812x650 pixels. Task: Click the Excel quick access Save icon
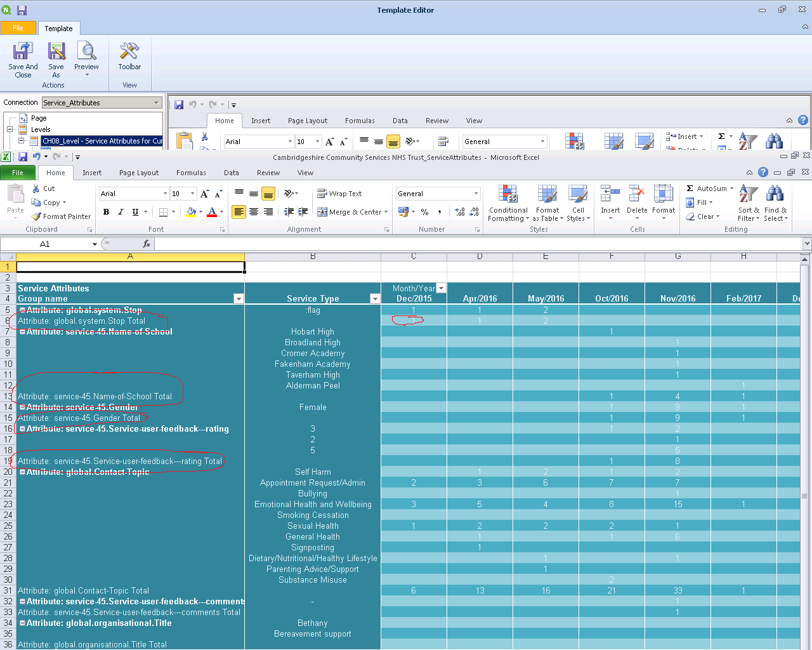click(x=23, y=157)
